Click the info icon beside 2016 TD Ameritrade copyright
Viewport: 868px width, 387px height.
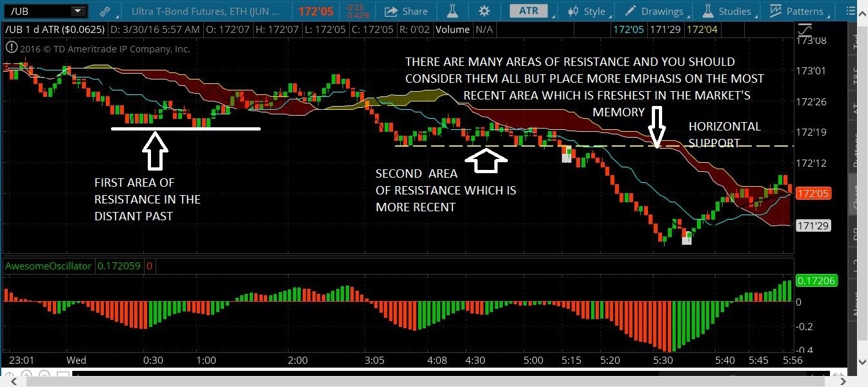(12, 48)
